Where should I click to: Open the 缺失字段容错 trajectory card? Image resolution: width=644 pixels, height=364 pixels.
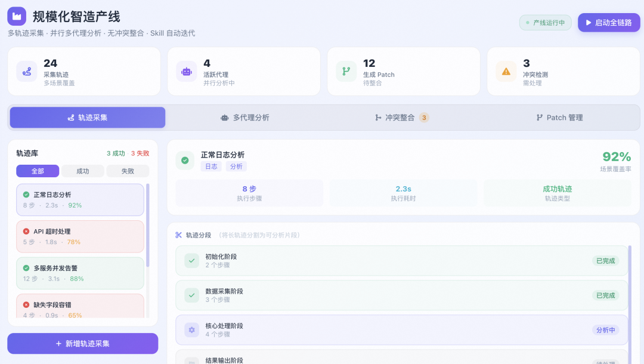point(80,306)
